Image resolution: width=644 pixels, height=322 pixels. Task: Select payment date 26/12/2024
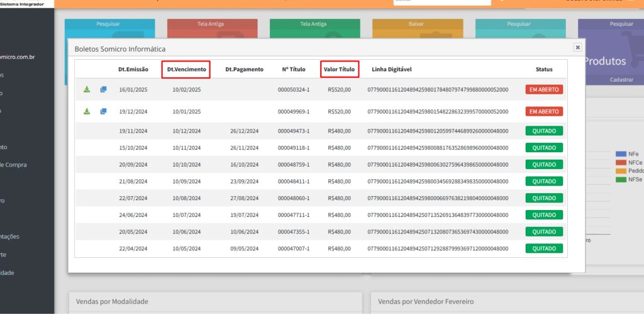pos(245,131)
